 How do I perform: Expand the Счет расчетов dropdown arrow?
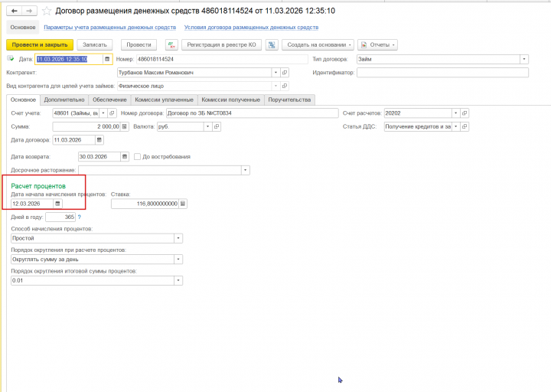[x=456, y=113]
